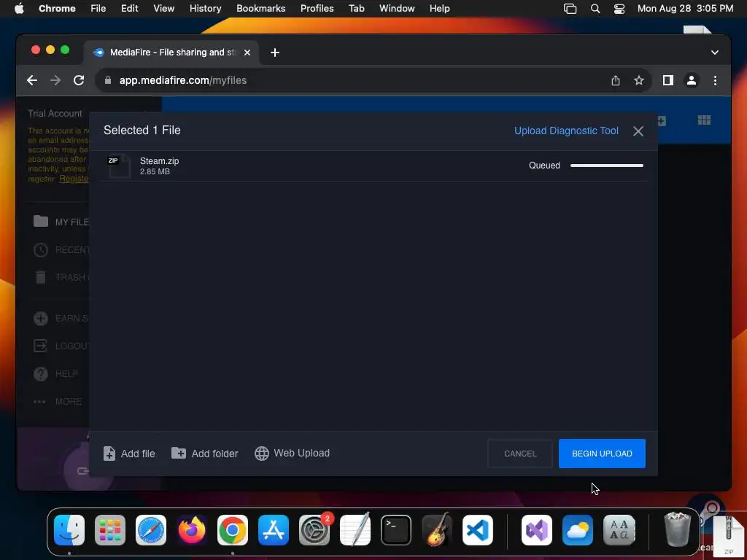Launch Safari from the Dock
747x560 pixels.
151,530
